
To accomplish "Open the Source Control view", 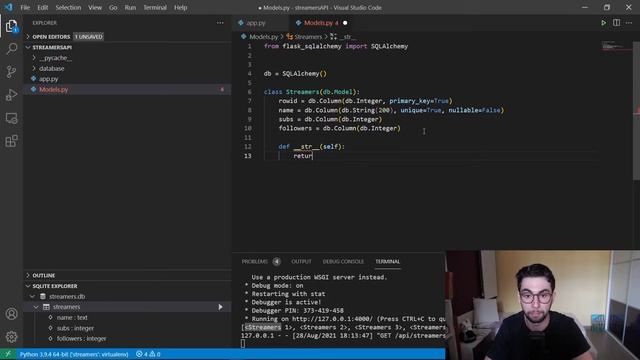I will click(x=11, y=72).
